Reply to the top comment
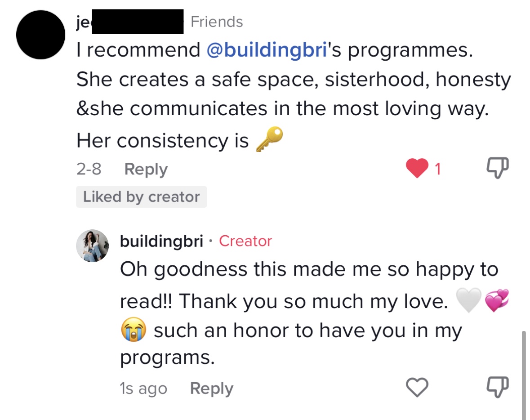530x420 pixels. (146, 169)
